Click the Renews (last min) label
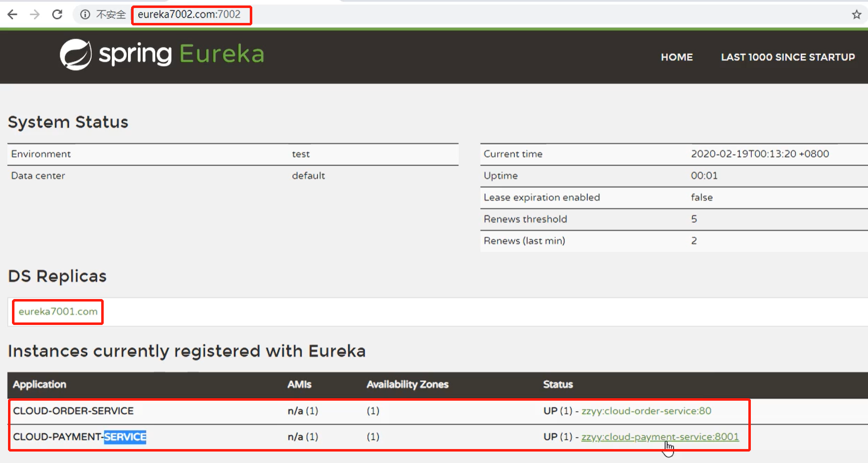 point(524,241)
